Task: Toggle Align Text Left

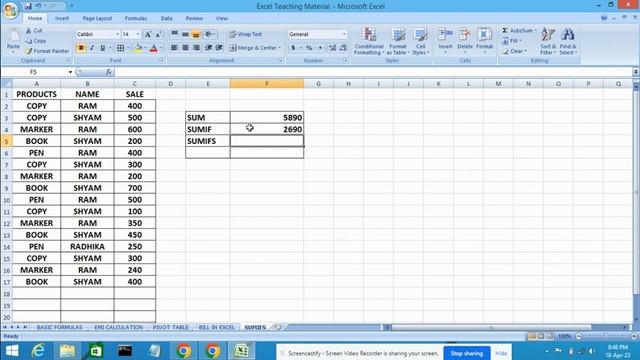Action: [174, 48]
